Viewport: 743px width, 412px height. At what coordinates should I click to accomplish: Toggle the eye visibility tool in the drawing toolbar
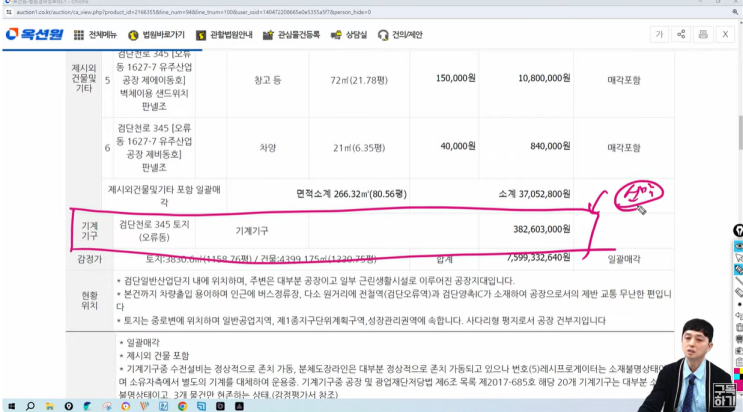coord(739,246)
